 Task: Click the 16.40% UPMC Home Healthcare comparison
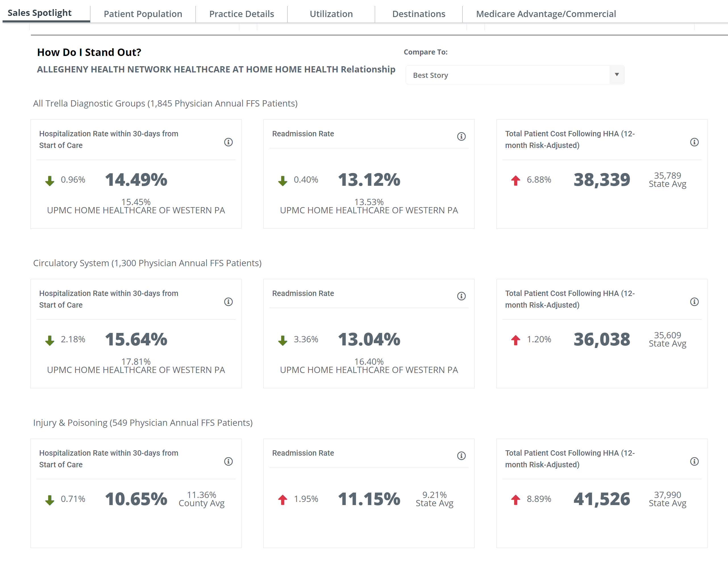pyautogui.click(x=369, y=366)
